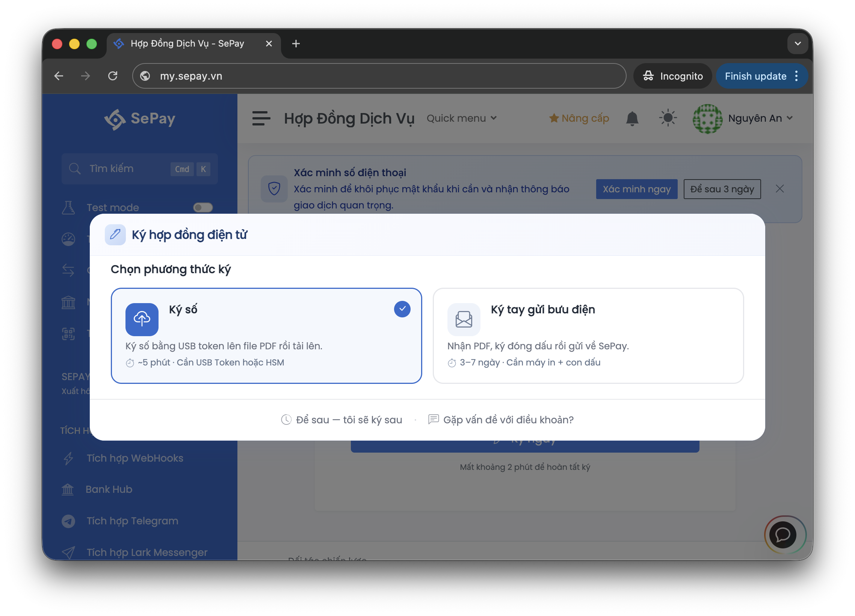Click the site info icon in address bar
The image size is (855, 616).
point(145,76)
